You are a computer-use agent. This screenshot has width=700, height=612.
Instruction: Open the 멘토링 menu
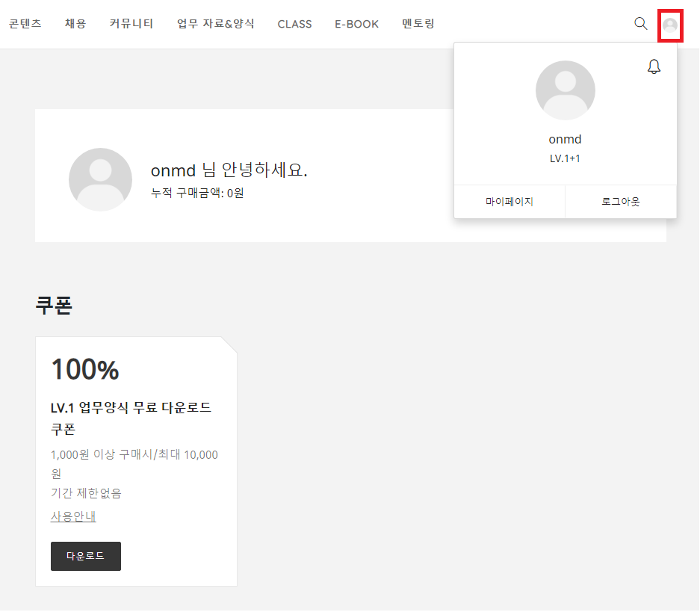418,24
